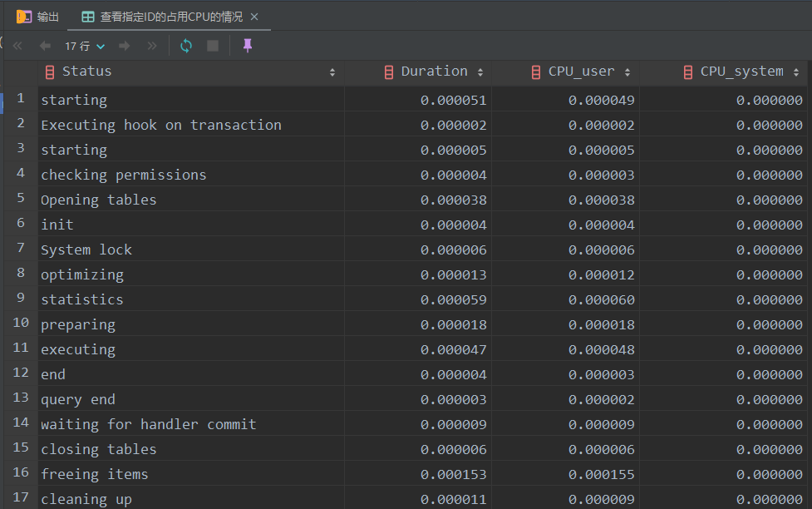
Task: Sort by CPU_system column header
Action: (742, 72)
